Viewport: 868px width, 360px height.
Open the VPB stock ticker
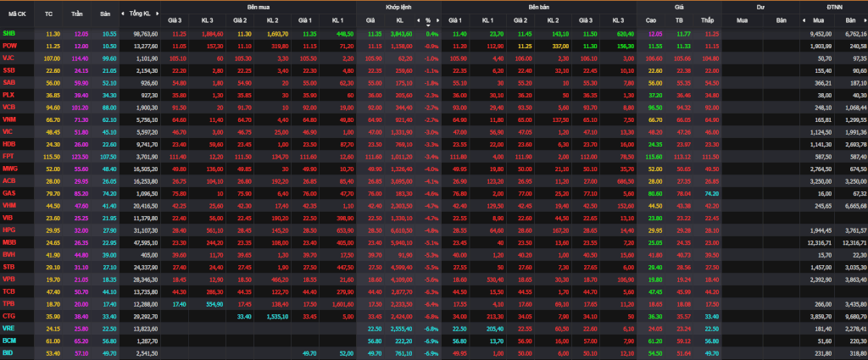point(8,279)
